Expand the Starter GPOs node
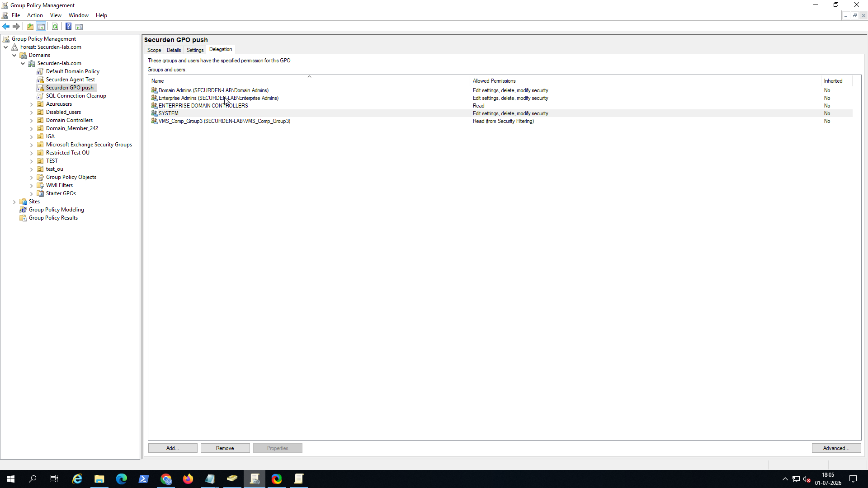Screen dimensions: 868x488 pos(32,194)
